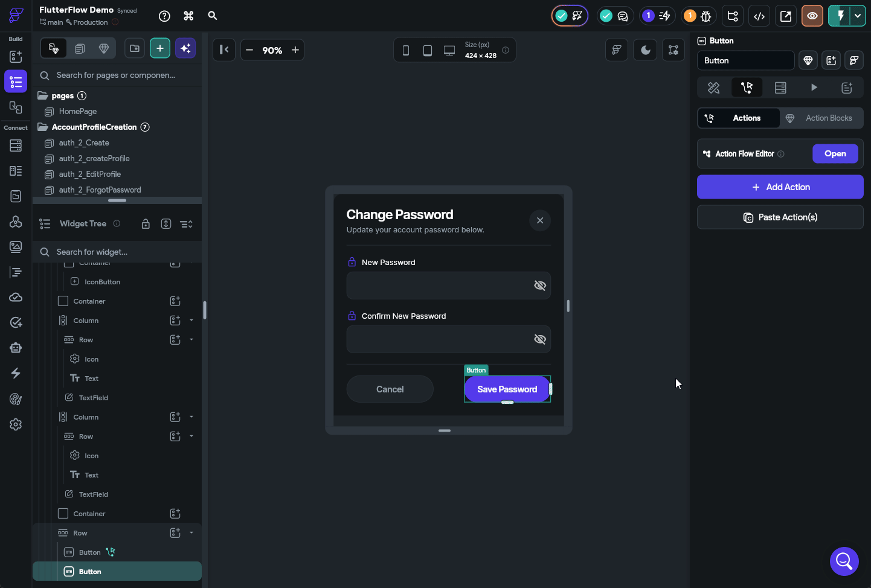Screen dimensions: 871x588
Task: Select tablet device preview icon
Action: (428, 51)
